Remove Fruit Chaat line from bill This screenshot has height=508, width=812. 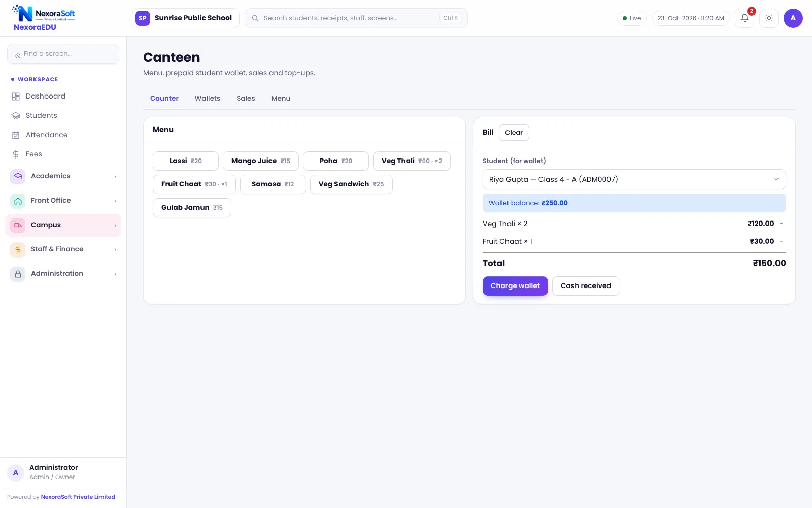pyautogui.click(x=781, y=241)
